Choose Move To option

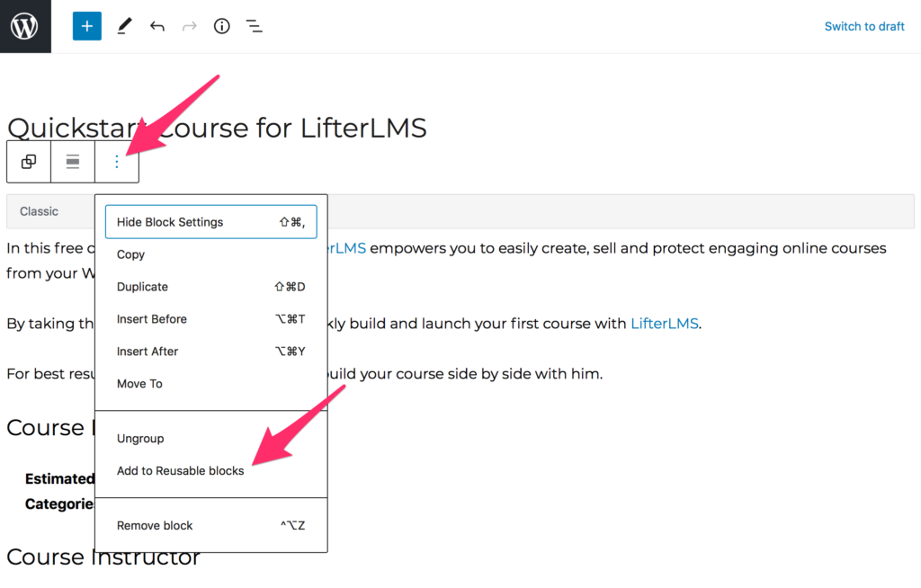pos(210,384)
